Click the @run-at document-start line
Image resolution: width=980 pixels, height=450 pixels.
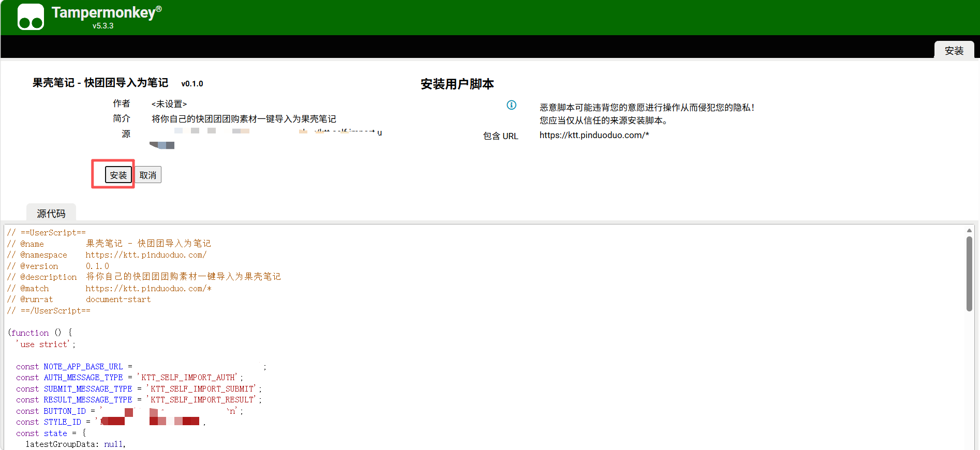coord(79,299)
